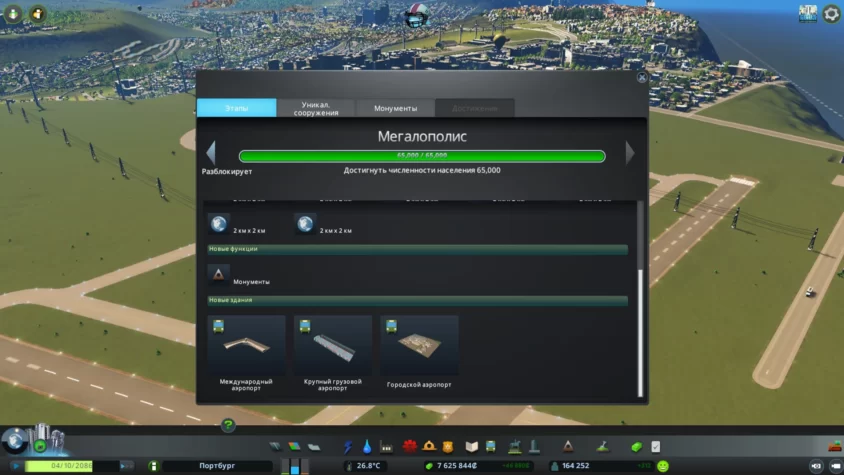Open the info views globe button
The height and width of the screenshot is (475, 844).
coord(14,441)
